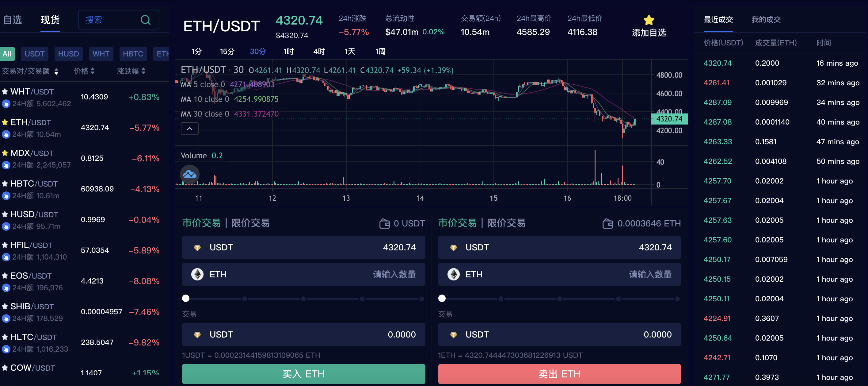Click the sell amount slider handle
This screenshot has height=386, width=868.
[442, 298]
